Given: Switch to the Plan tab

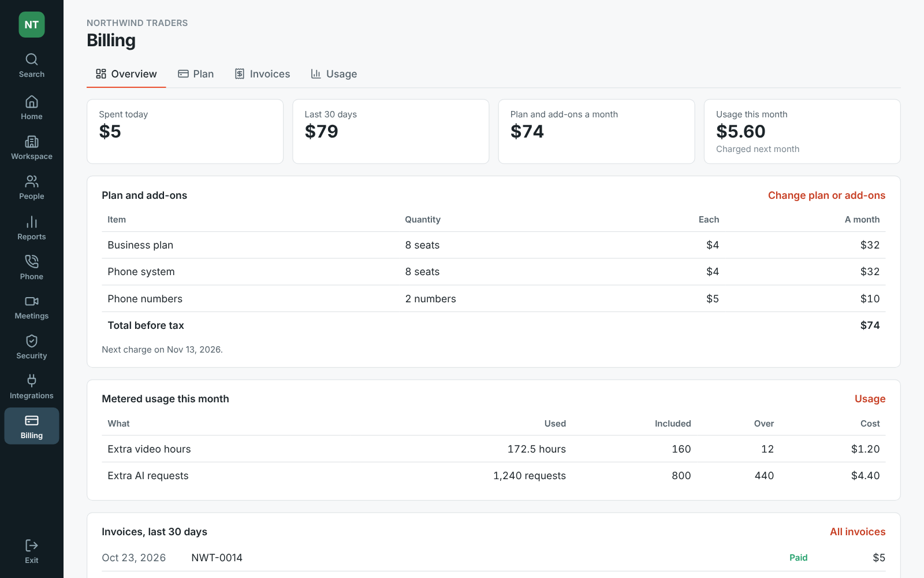Looking at the screenshot, I should 196,74.
